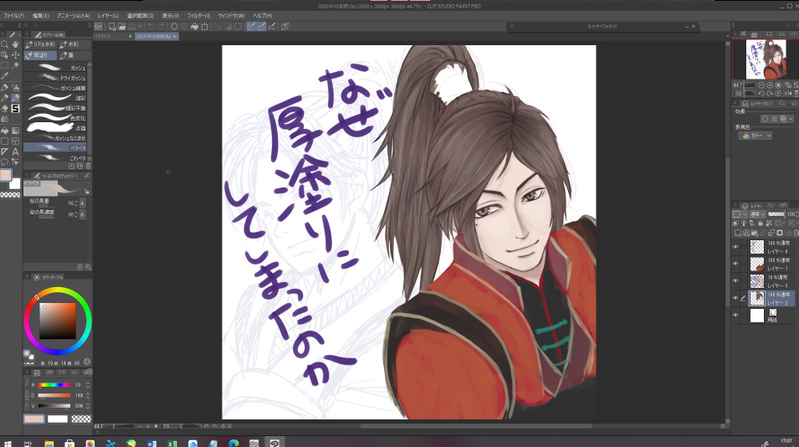Click the Fill icon in command bar

pyautogui.click(x=194, y=26)
